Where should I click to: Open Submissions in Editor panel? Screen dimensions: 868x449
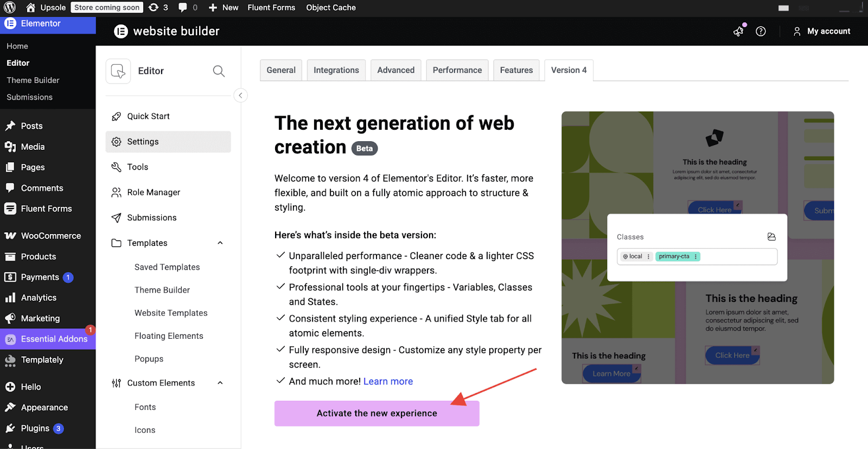pyautogui.click(x=152, y=218)
